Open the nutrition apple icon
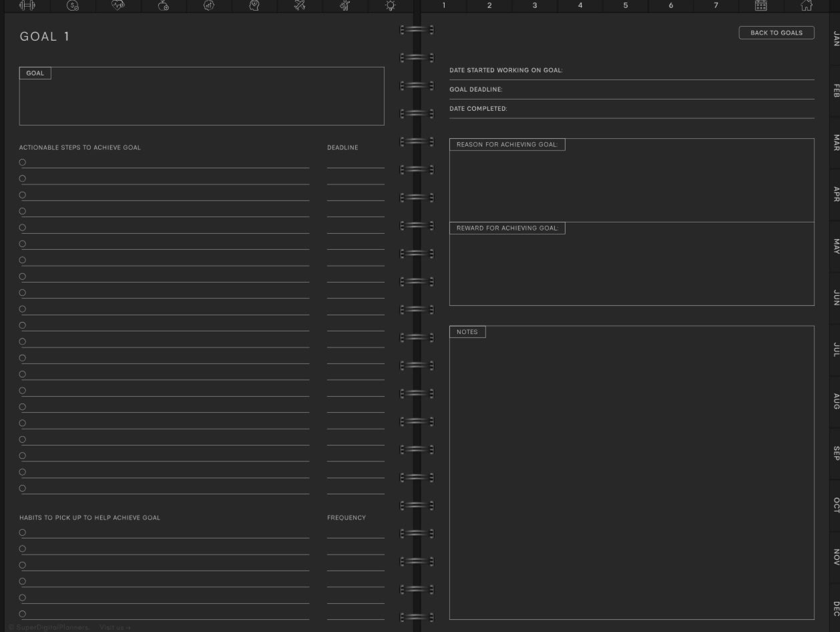The height and width of the screenshot is (632, 840). click(164, 5)
